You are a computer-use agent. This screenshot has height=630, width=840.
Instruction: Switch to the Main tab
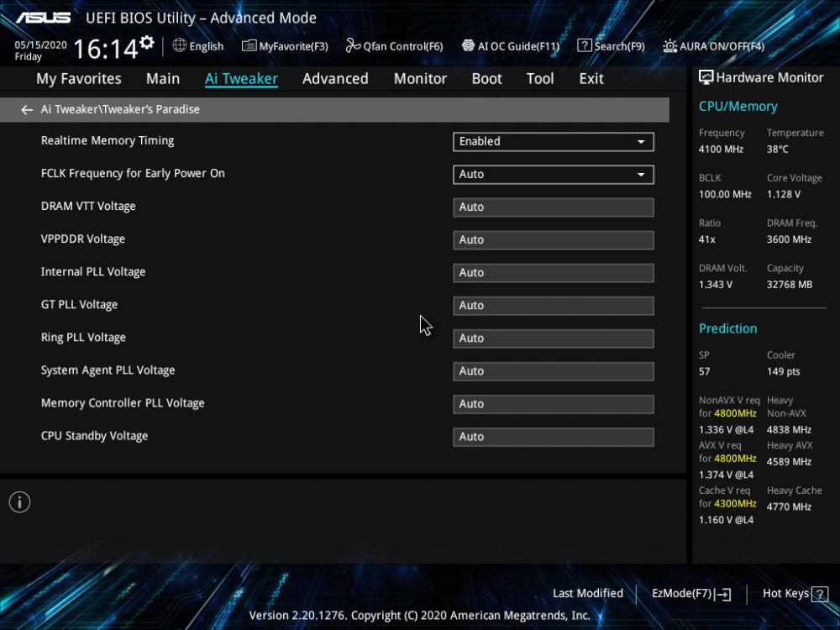pyautogui.click(x=163, y=79)
